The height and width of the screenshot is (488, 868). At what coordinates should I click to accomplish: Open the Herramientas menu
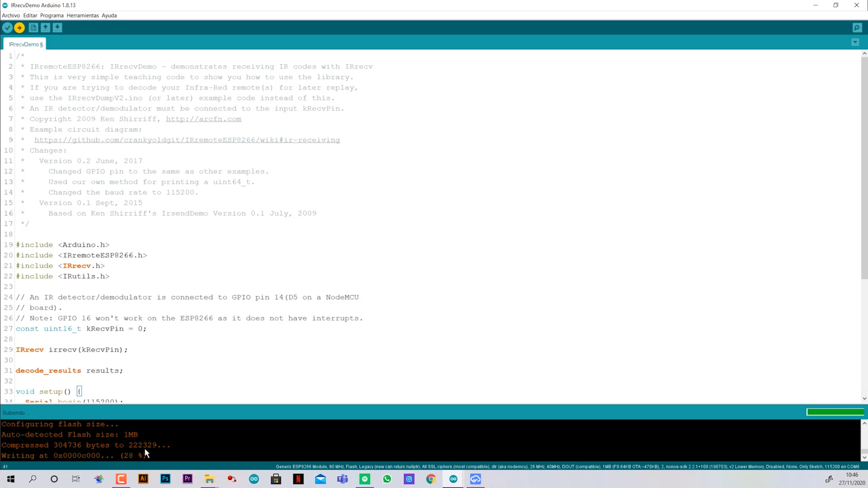point(83,15)
